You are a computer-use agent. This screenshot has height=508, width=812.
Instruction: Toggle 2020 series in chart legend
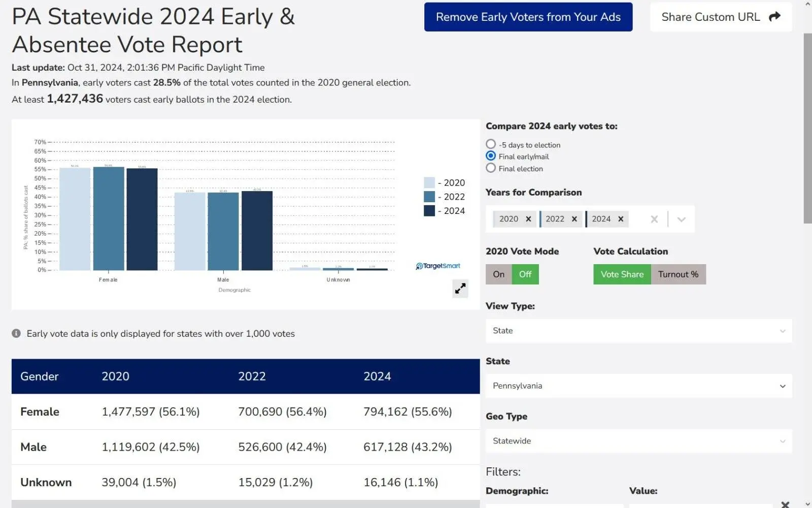click(445, 182)
